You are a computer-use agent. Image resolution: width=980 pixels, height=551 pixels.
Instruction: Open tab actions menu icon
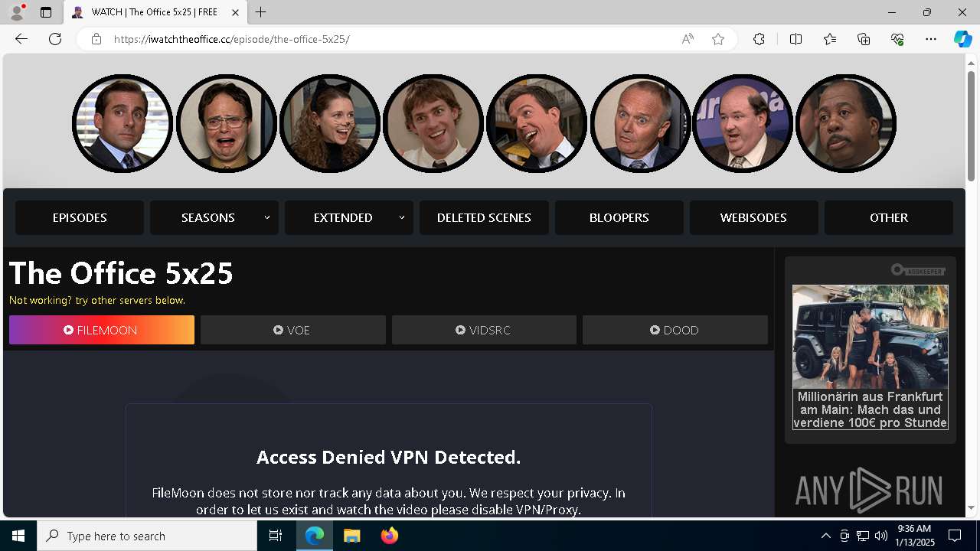46,12
